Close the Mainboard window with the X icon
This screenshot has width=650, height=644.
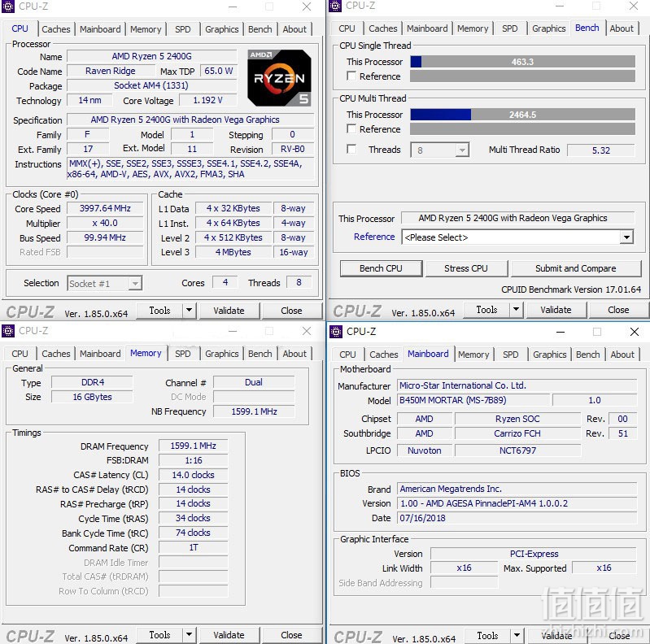tap(635, 332)
